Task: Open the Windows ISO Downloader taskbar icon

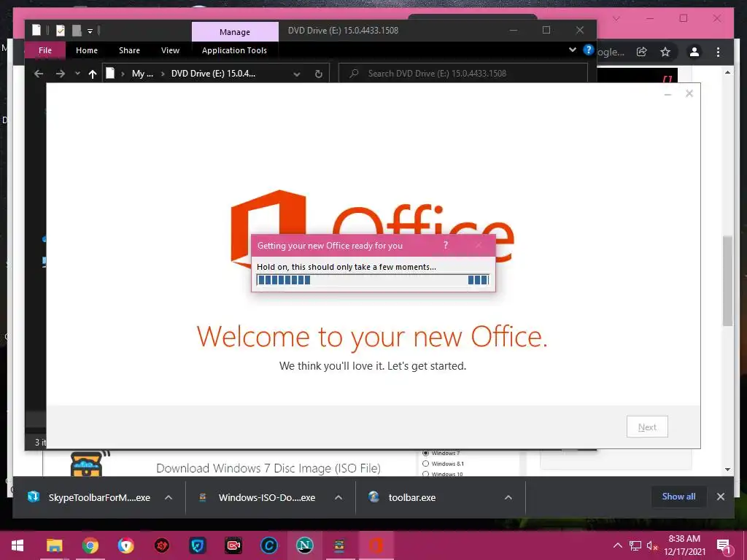Action: click(339, 545)
